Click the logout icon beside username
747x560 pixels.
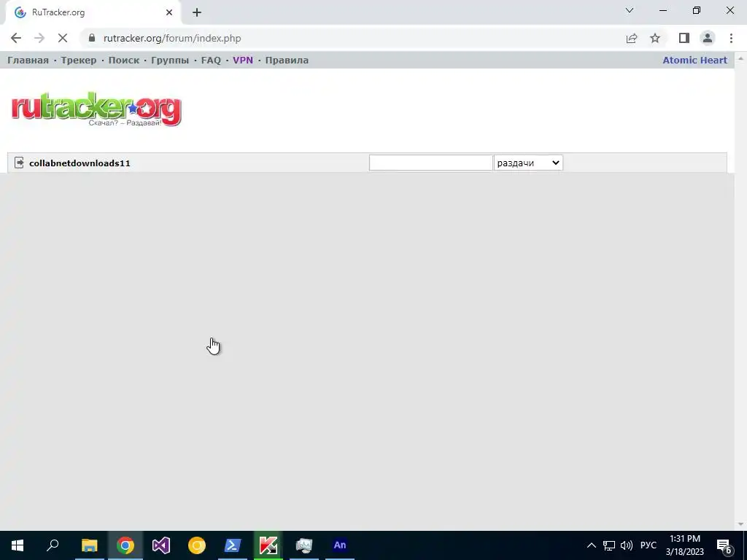(x=19, y=163)
